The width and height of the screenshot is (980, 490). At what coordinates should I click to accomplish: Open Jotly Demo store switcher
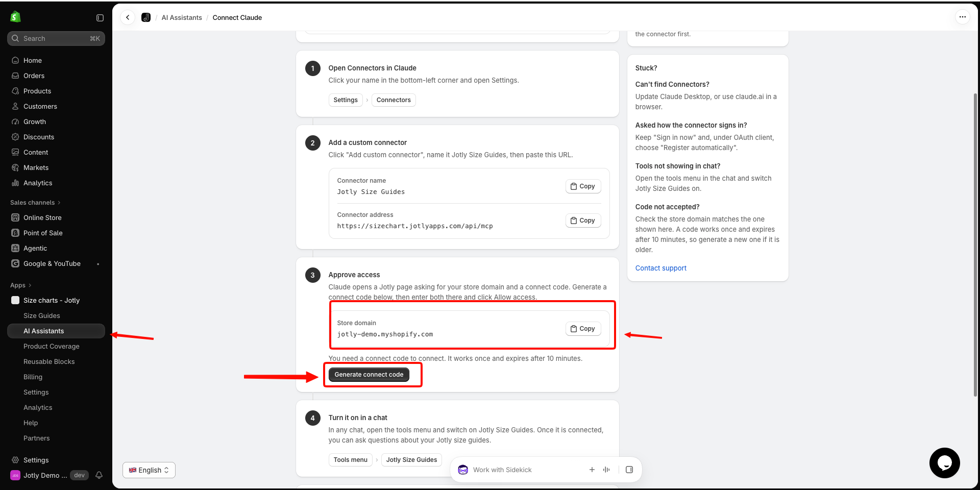(39, 475)
